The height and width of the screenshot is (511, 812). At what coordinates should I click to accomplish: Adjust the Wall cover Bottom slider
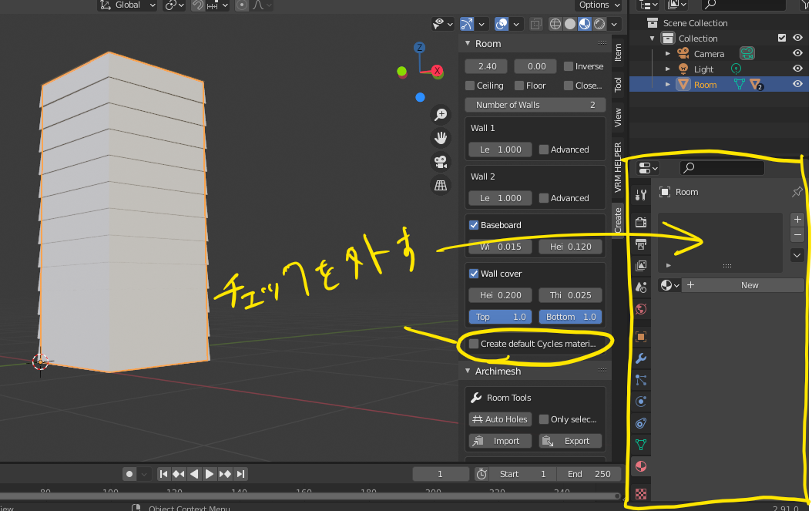(x=570, y=317)
